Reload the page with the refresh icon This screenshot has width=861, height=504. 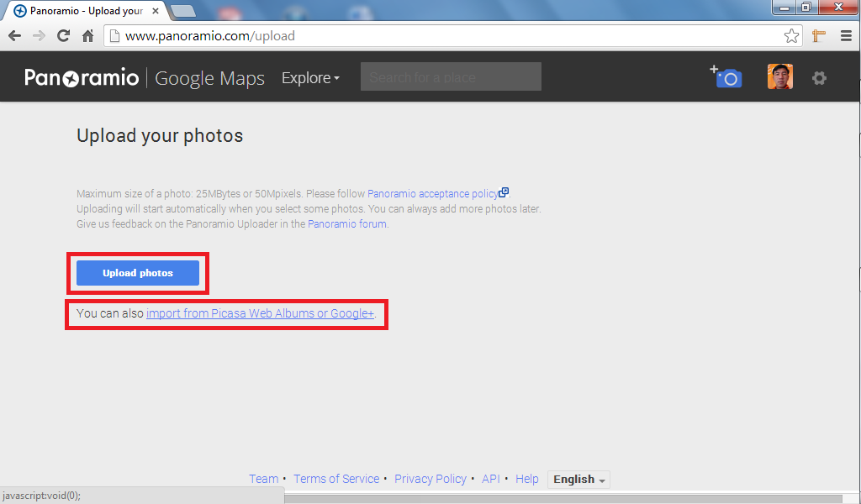point(64,35)
